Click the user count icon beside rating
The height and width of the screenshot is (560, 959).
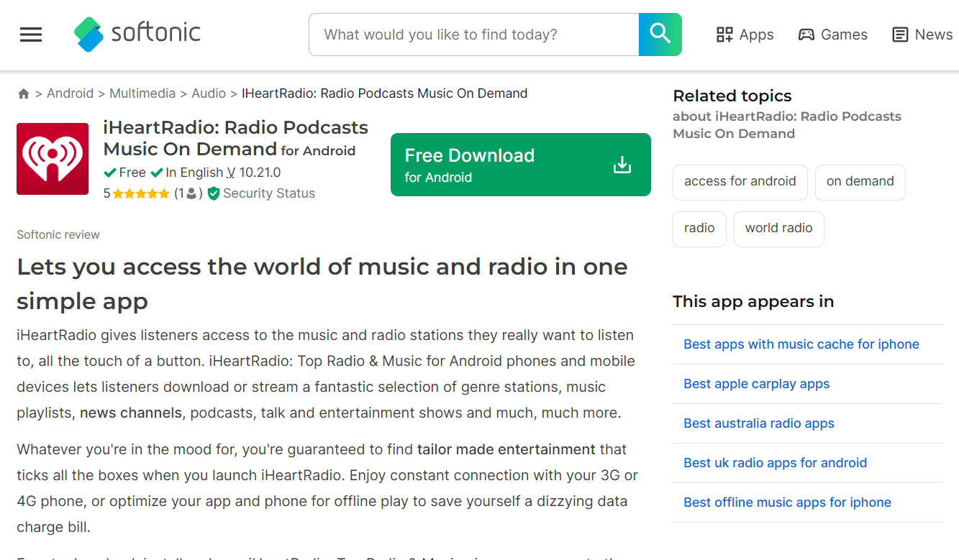191,193
